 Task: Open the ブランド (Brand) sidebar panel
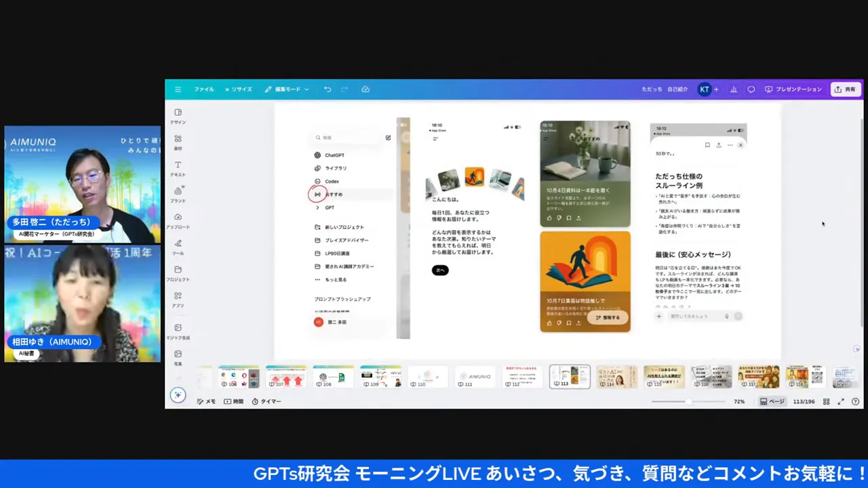(x=178, y=194)
